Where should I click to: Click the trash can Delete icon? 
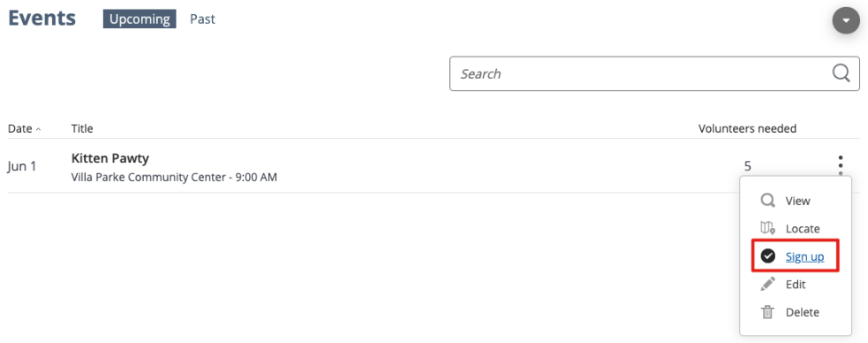pyautogui.click(x=767, y=312)
